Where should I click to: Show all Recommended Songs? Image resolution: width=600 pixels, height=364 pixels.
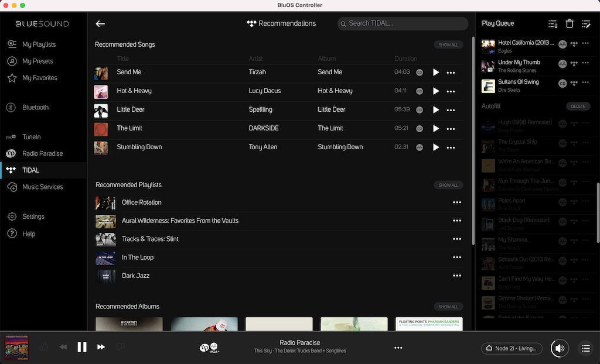click(x=448, y=44)
